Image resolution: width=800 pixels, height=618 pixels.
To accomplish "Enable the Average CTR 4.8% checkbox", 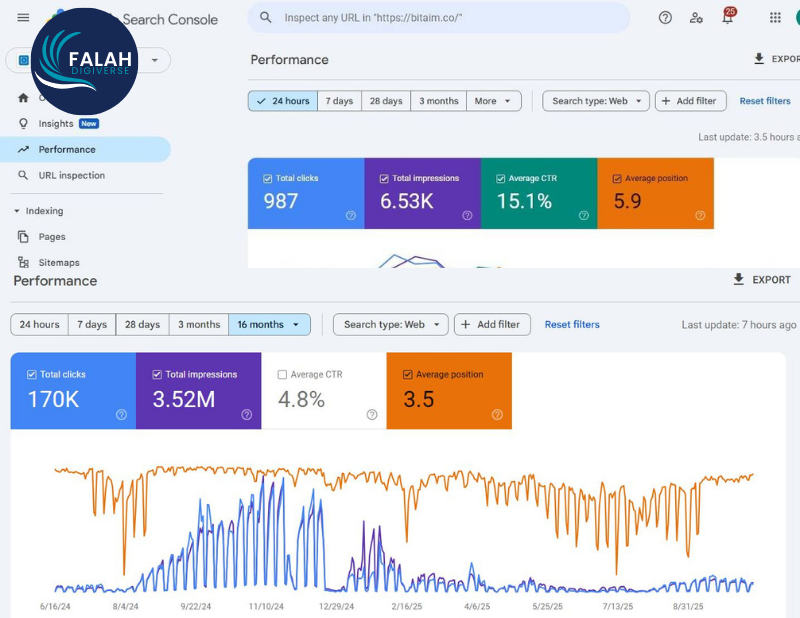I will tap(282, 375).
